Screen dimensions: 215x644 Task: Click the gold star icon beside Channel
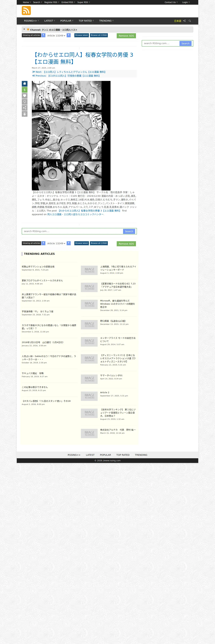[28, 29]
